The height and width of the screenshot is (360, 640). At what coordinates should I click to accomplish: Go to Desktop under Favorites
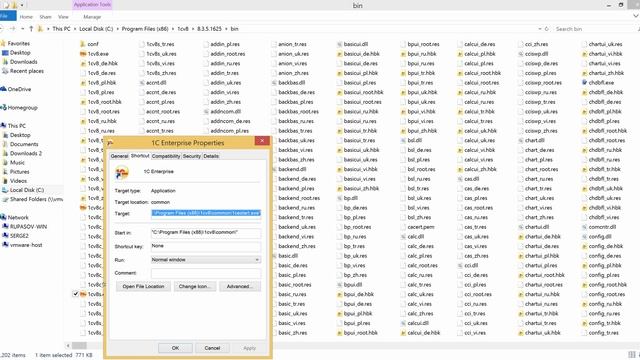[x=20, y=53]
